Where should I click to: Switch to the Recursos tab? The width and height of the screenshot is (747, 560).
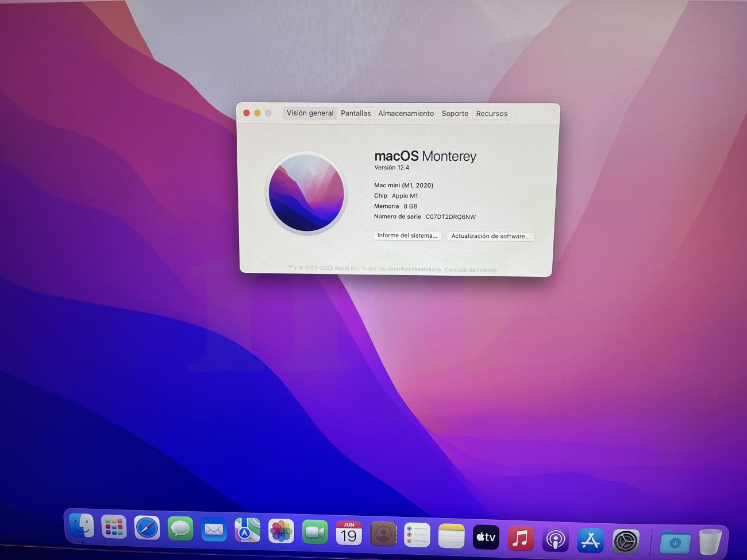click(x=492, y=114)
